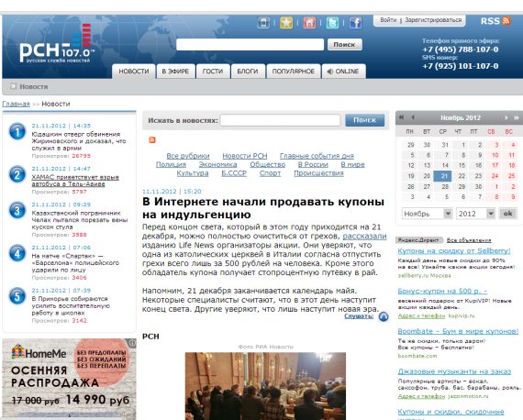Click the yellow star favorites icon
This screenshot has width=523, height=420.
click(x=286, y=23)
